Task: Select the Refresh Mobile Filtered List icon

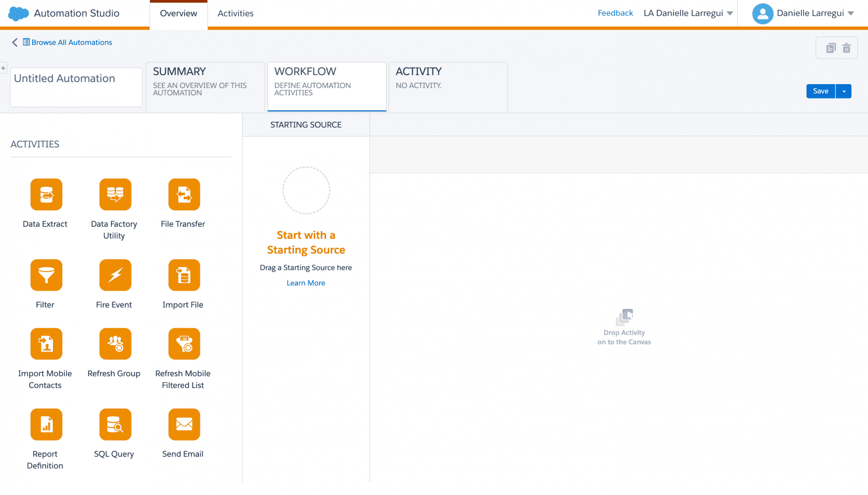Action: pyautogui.click(x=184, y=344)
